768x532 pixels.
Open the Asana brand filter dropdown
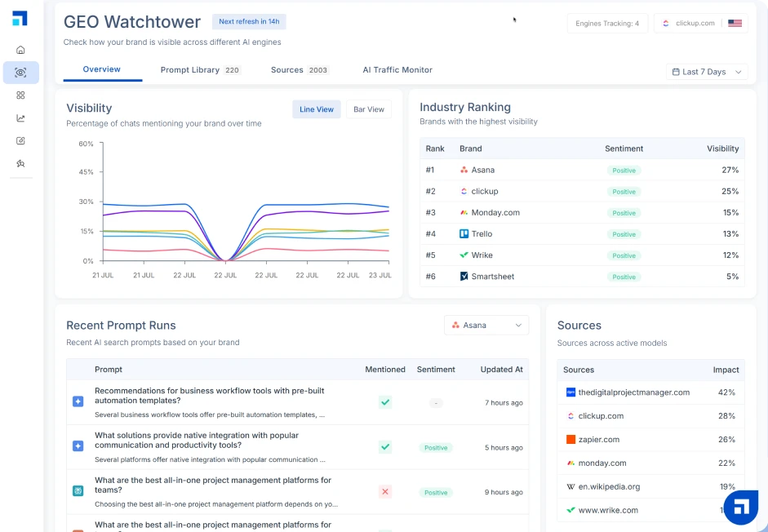[x=486, y=326]
